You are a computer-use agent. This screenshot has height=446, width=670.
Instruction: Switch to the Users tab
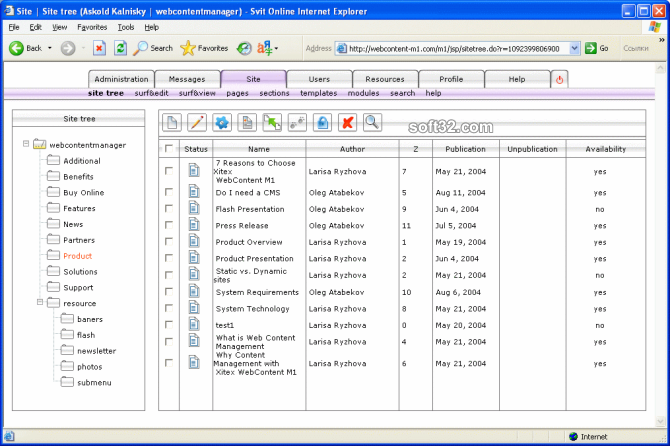point(319,79)
